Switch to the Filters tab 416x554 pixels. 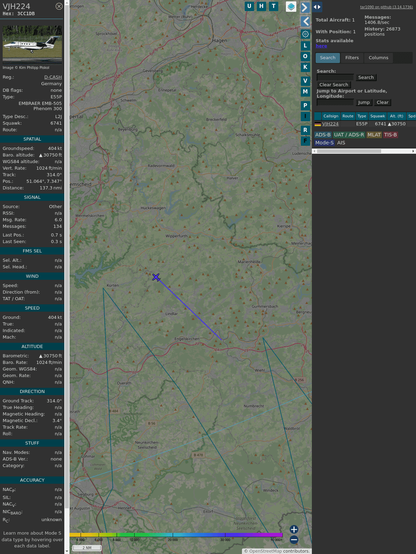click(x=352, y=58)
